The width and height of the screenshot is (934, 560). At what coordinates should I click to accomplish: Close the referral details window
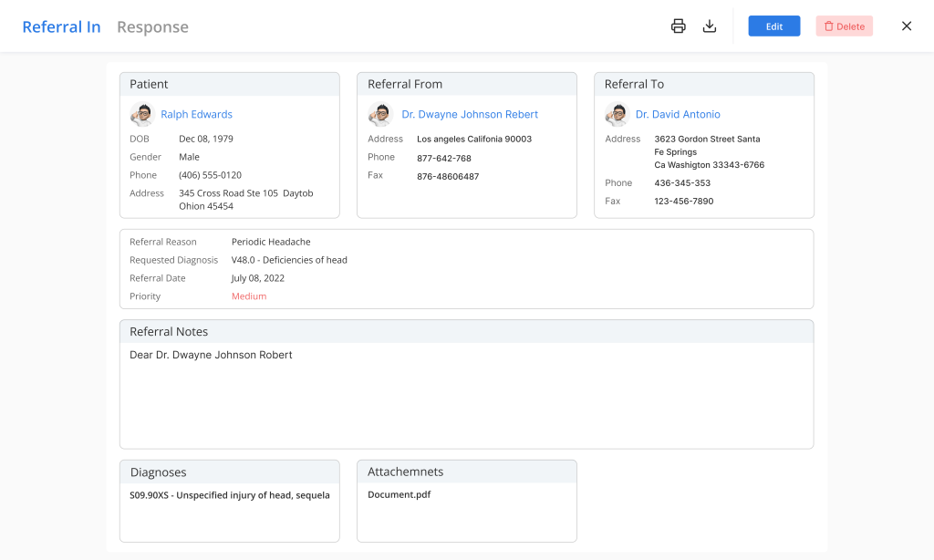[x=907, y=26]
